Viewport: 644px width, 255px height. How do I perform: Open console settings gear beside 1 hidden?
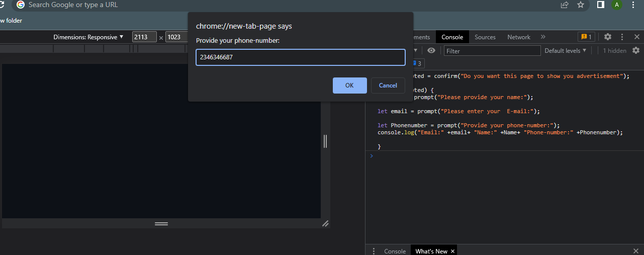(x=636, y=51)
